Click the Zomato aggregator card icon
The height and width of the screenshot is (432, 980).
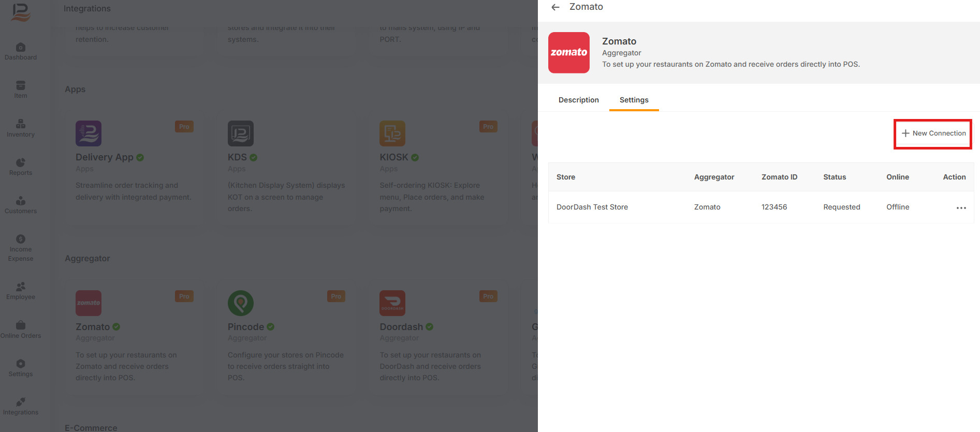[x=89, y=303]
